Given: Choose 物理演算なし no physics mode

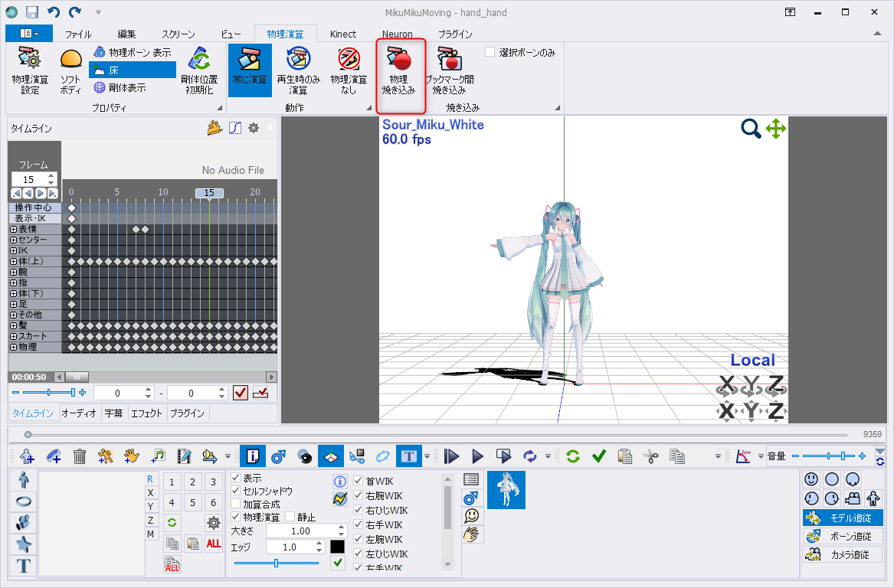Looking at the screenshot, I should coord(349,59).
